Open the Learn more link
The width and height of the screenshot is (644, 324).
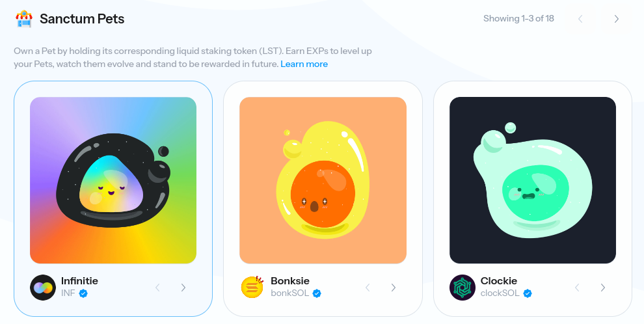coord(304,64)
